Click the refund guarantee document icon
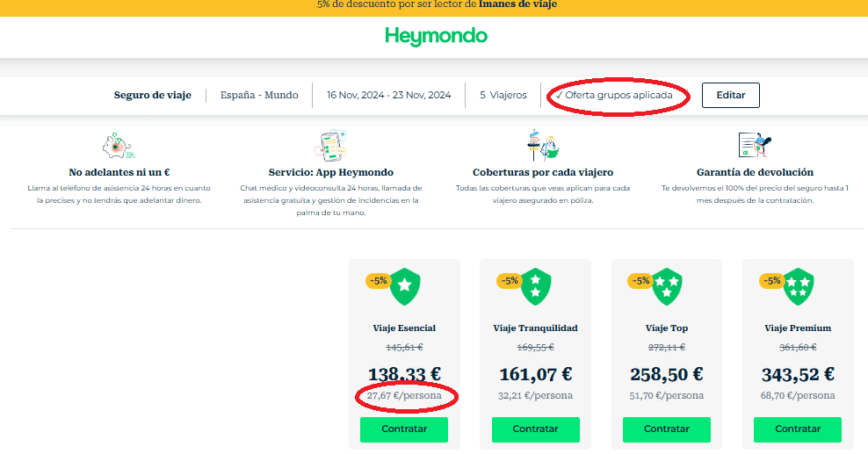This screenshot has height=454, width=868. pyautogui.click(x=755, y=146)
